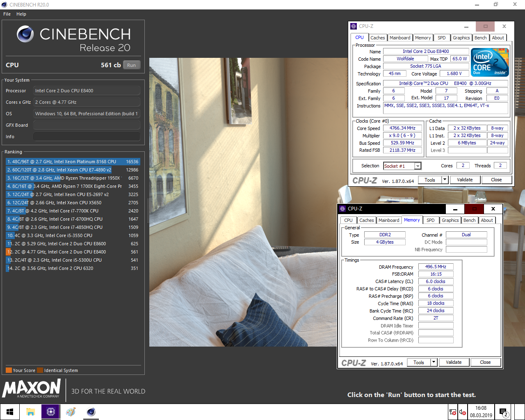This screenshot has height=420, width=525.
Task: Click Tools button in top CPU-Z window
Action: coord(430,180)
